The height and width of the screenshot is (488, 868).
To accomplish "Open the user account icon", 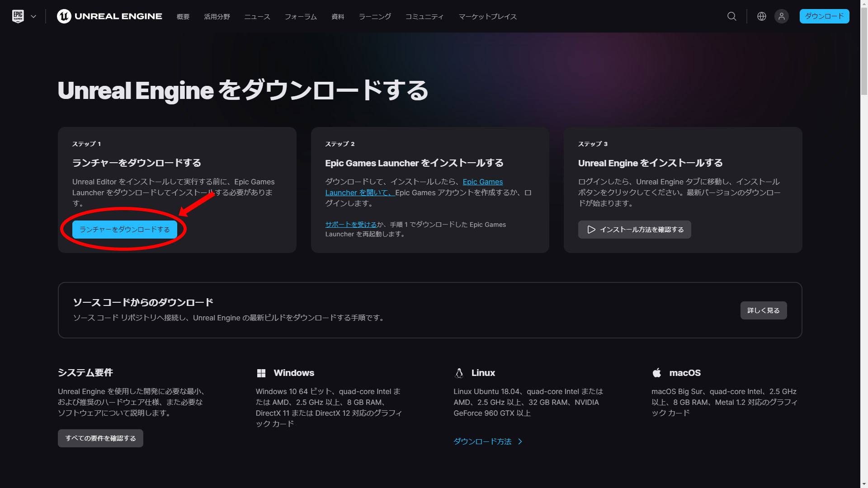I will [x=782, y=16].
